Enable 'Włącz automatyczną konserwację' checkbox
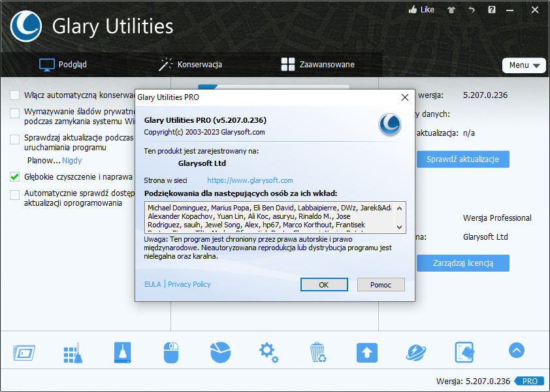The height and width of the screenshot is (392, 550). [x=15, y=95]
